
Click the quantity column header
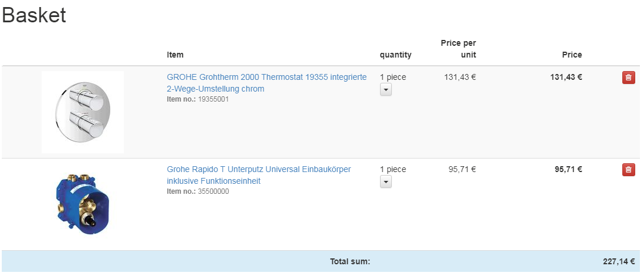click(395, 55)
